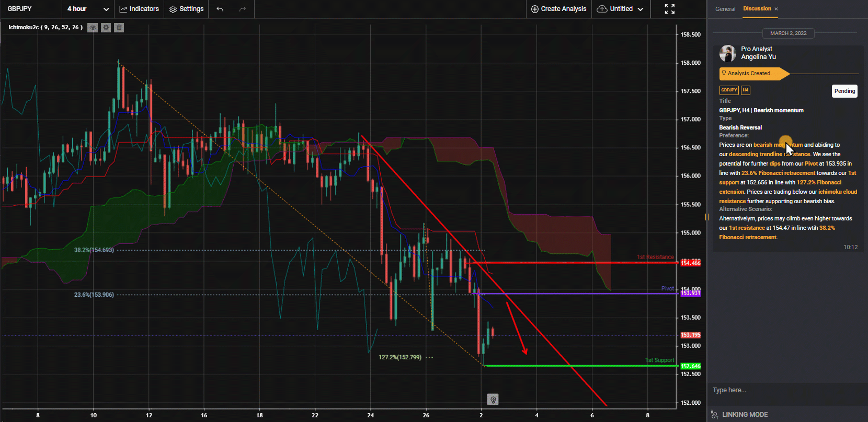The image size is (868, 422).
Task: Close the Discussion tab
Action: pyautogui.click(x=776, y=9)
